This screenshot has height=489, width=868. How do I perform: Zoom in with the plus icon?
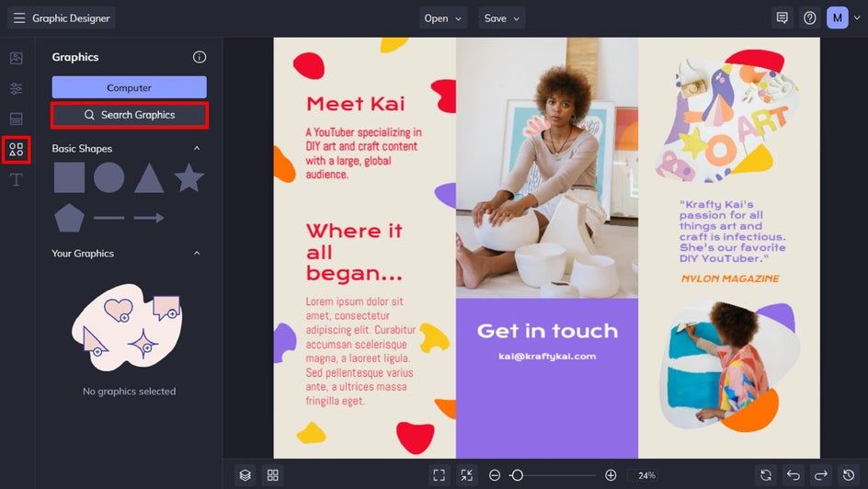tap(611, 475)
